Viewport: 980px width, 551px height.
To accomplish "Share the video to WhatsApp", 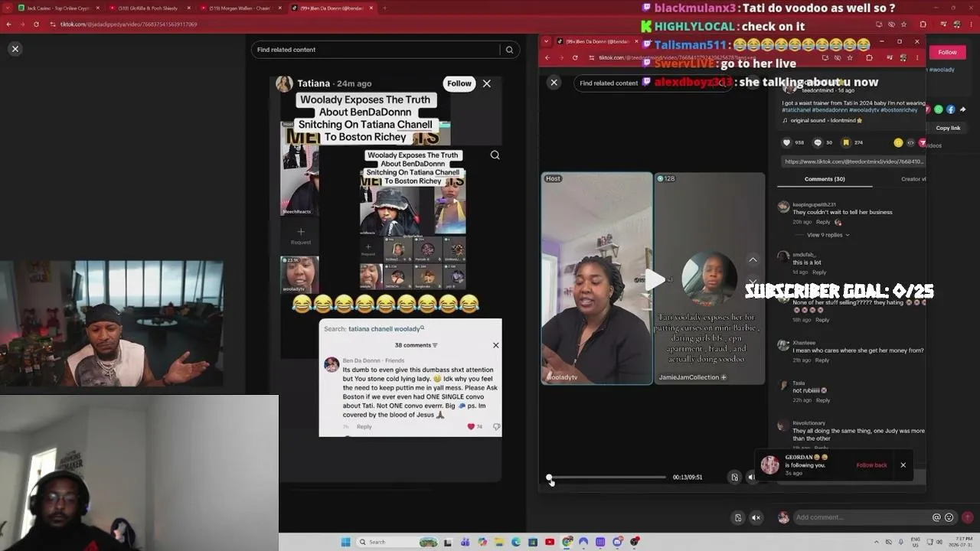I will click(x=939, y=109).
